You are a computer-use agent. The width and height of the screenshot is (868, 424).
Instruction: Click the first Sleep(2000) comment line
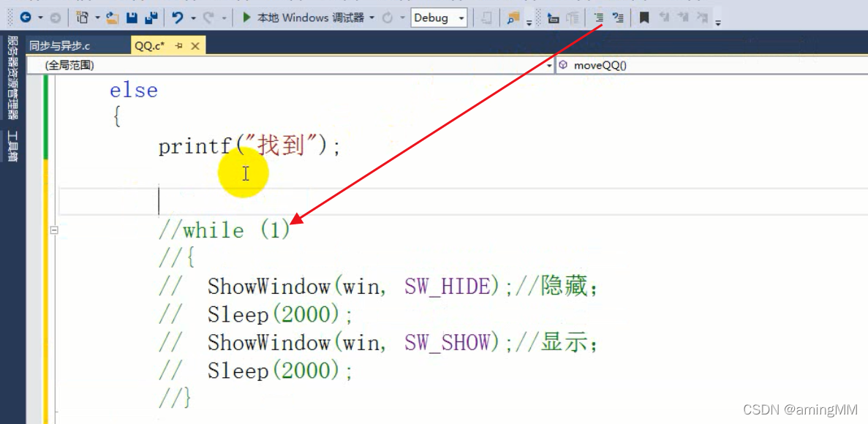point(256,315)
